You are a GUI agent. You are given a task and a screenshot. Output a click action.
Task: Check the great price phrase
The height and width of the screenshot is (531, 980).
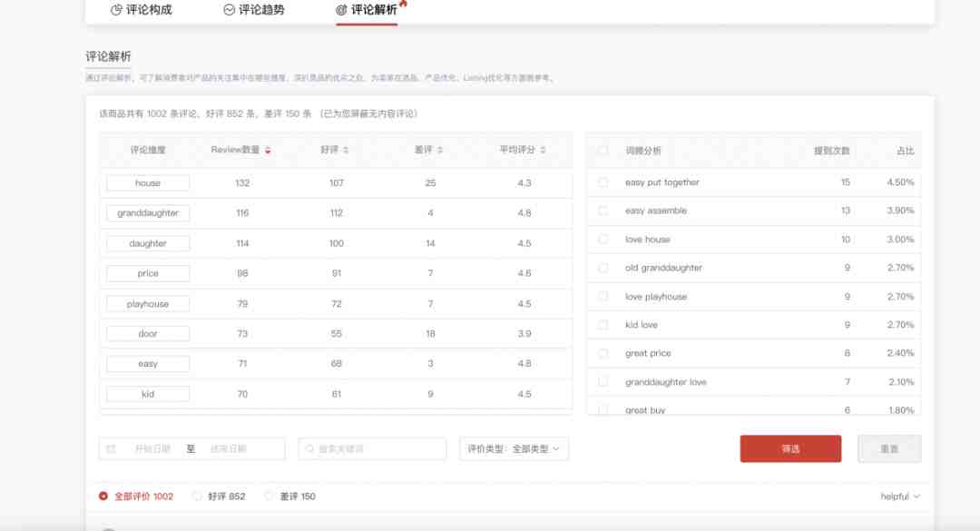(x=603, y=353)
